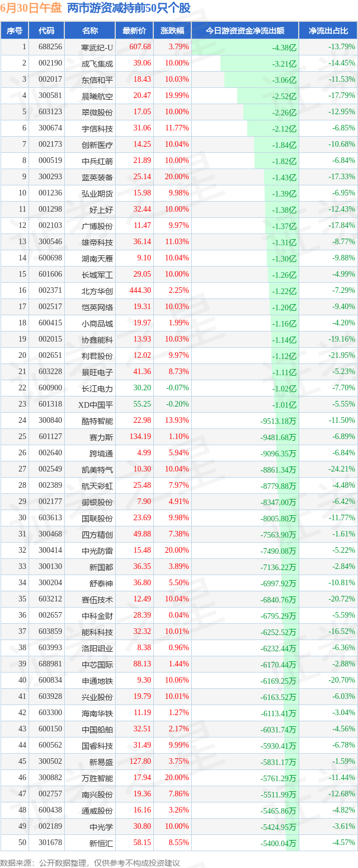Click stock code 603123
This screenshot has width=358, height=868.
(x=50, y=112)
